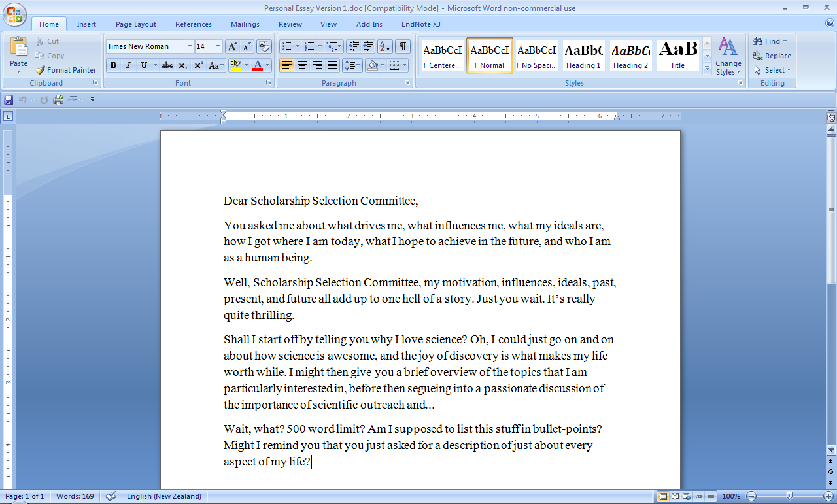Screen dimensions: 837x504
Task: Set Center alignment
Action: (x=302, y=65)
